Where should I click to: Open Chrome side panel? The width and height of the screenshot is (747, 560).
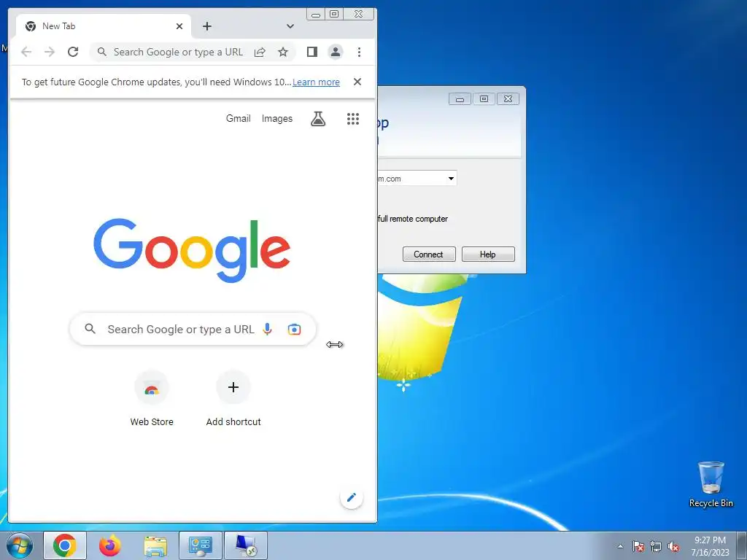[312, 52]
